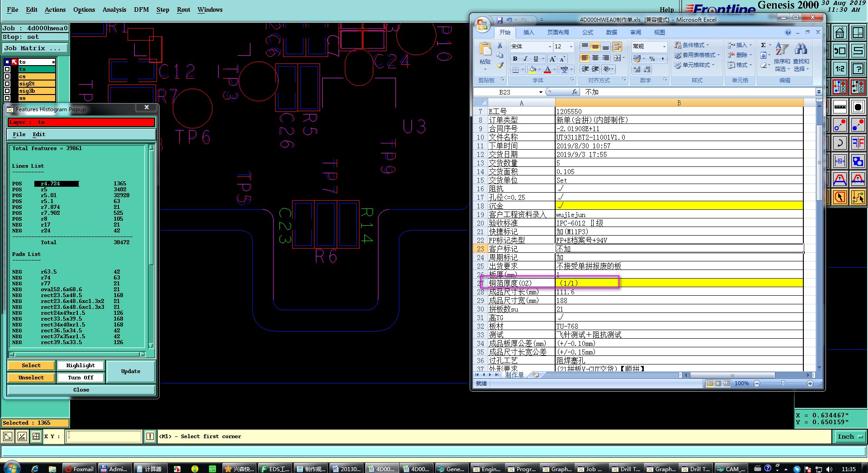Toggle visibility checkbox for layer sig2t
This screenshot has width=868, height=473.
point(7,84)
